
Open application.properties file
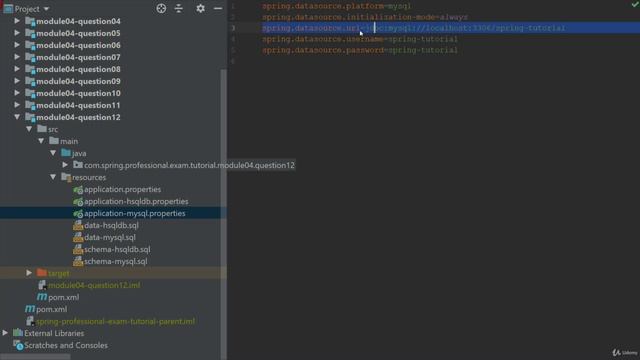[x=122, y=189]
